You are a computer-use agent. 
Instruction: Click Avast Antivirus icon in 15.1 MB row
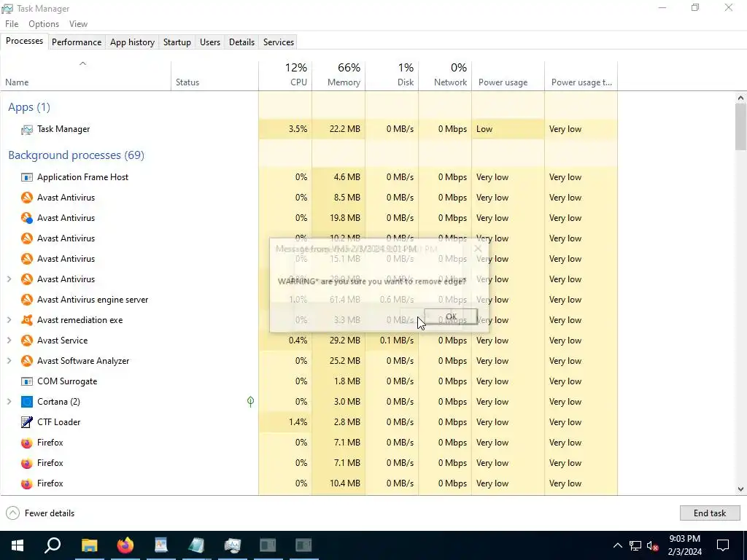coord(27,259)
